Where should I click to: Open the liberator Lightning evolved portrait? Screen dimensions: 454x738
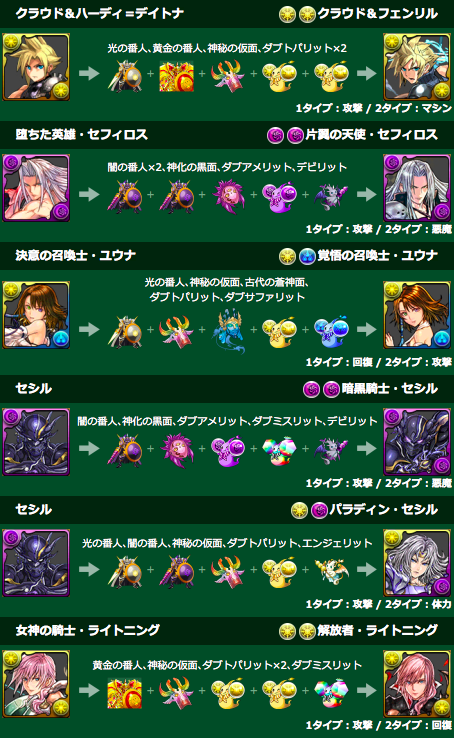click(x=417, y=684)
